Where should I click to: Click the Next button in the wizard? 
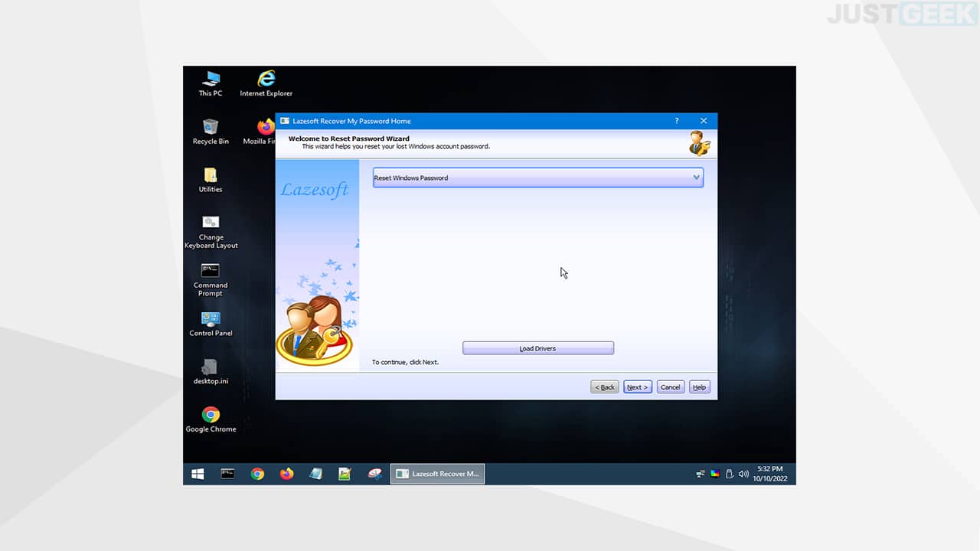pyautogui.click(x=637, y=387)
